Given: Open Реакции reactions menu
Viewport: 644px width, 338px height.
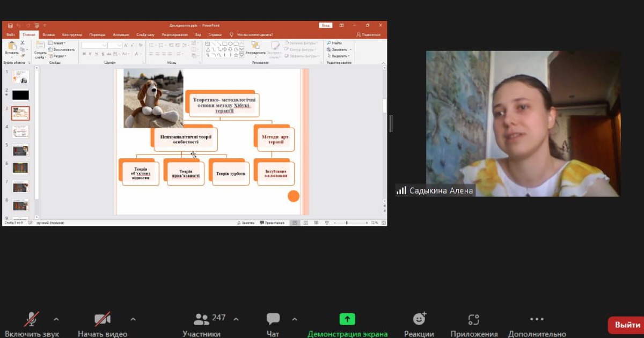Looking at the screenshot, I should 419,319.
